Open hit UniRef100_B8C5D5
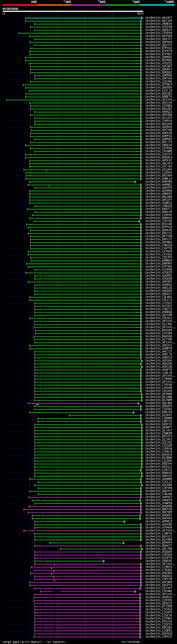The image size is (177, 644). (x=159, y=512)
